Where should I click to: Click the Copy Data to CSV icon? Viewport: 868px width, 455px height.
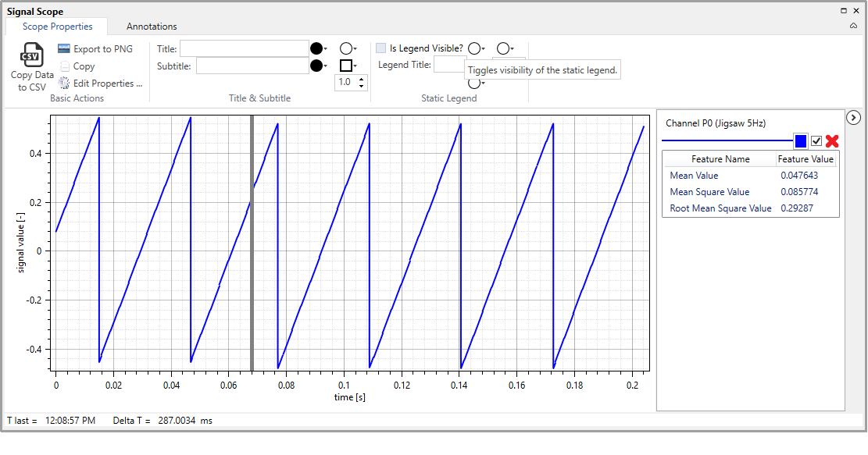[x=32, y=56]
